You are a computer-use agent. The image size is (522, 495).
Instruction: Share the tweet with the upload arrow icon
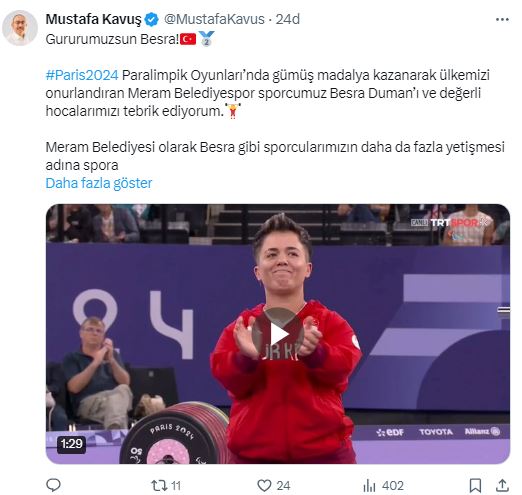(x=502, y=485)
